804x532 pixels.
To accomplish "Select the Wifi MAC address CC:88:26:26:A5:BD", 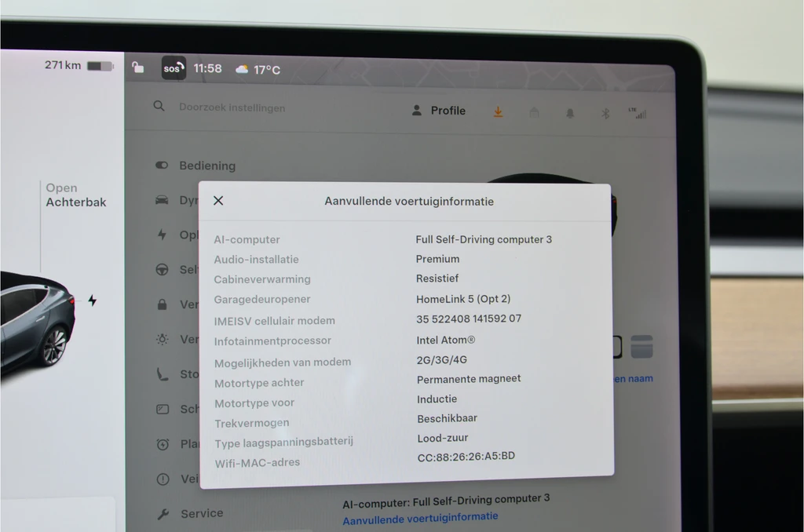I will tap(466, 457).
